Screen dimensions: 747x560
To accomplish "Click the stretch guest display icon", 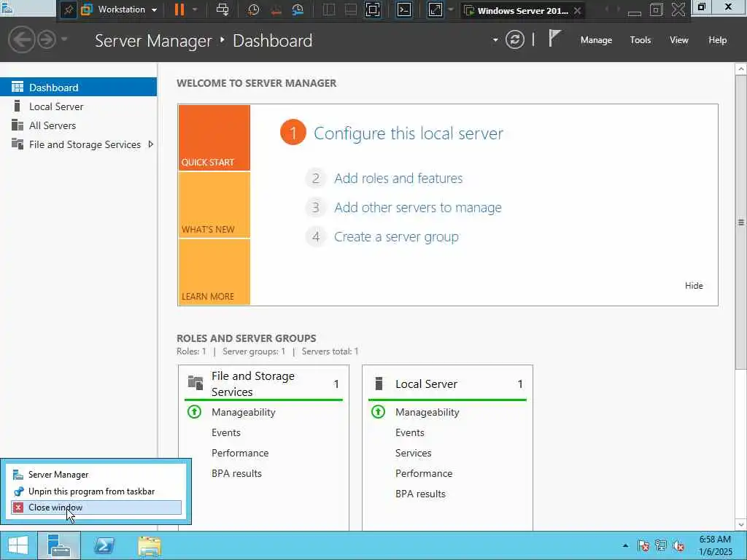I will [436, 9].
